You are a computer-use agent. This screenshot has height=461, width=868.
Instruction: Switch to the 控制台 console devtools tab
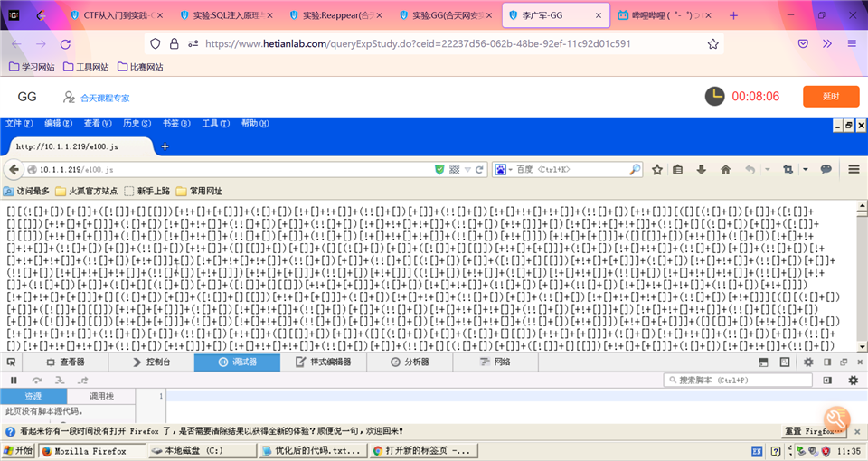pyautogui.click(x=152, y=362)
